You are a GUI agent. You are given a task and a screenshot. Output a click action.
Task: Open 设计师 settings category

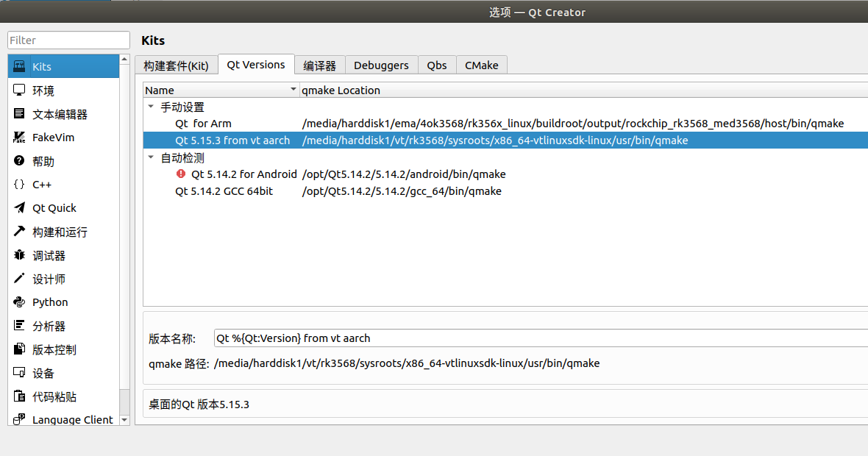[x=64, y=279]
